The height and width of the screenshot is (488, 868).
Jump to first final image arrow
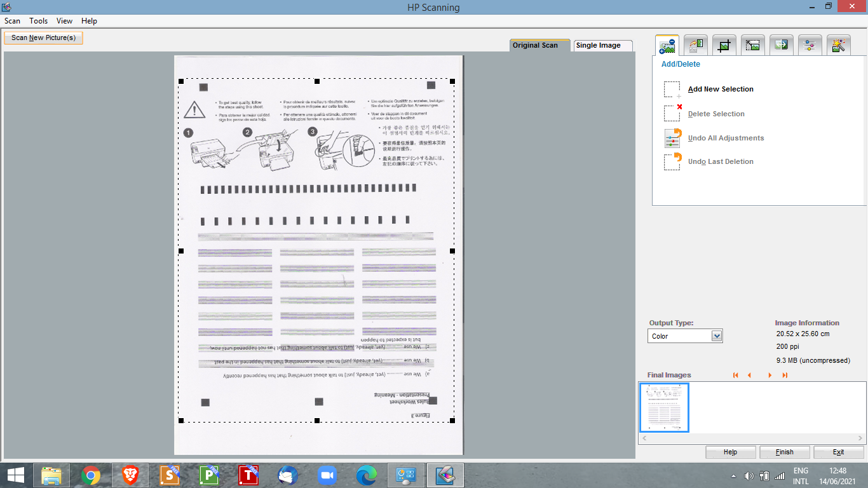click(736, 376)
